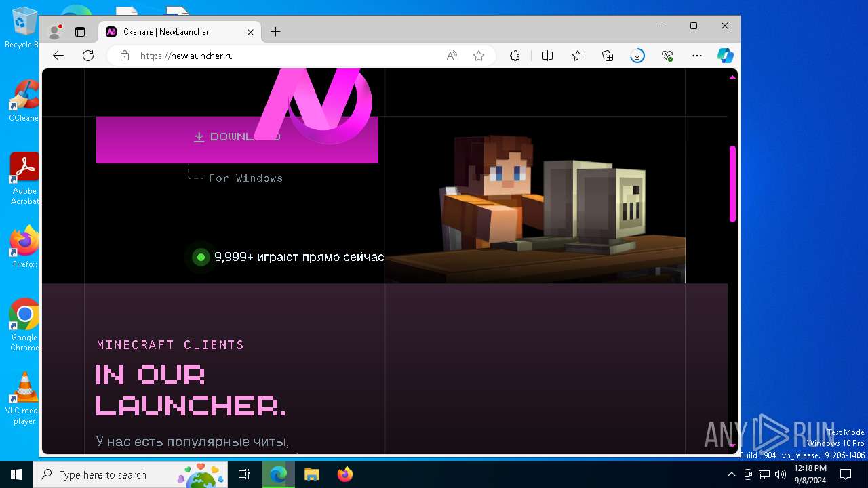Show the Downloads panel
868x488 pixels.
637,56
